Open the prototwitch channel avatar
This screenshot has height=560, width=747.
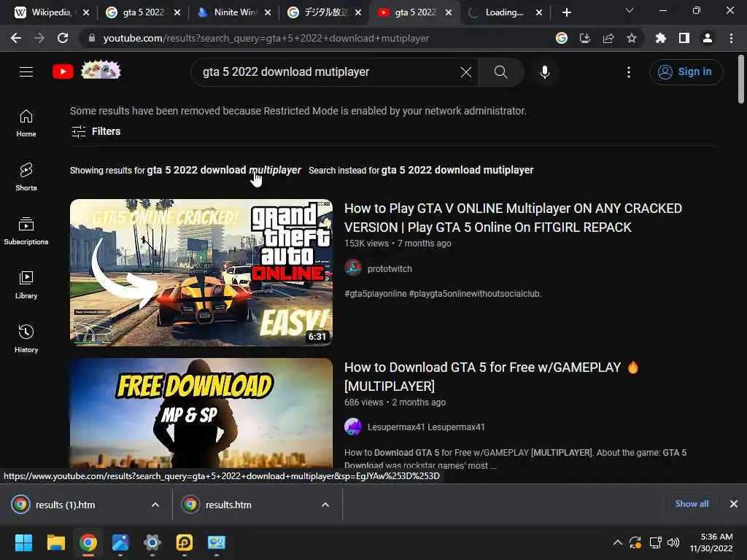(353, 268)
